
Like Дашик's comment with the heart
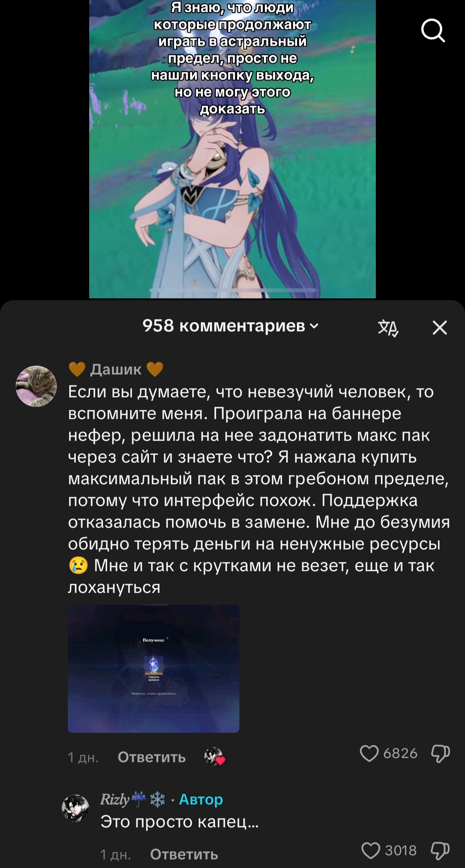369,753
